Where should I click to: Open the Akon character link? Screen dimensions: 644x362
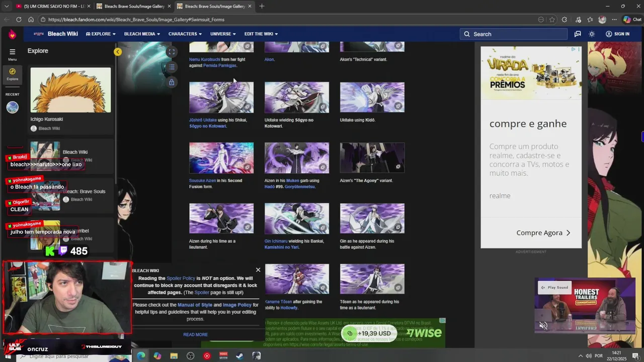pos(269,59)
